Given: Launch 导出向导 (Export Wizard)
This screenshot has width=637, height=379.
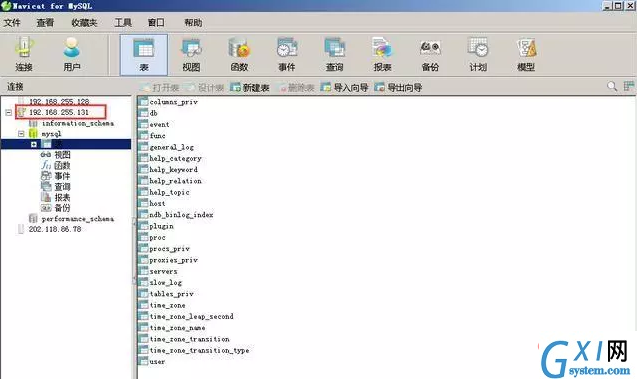Looking at the screenshot, I should point(399,87).
